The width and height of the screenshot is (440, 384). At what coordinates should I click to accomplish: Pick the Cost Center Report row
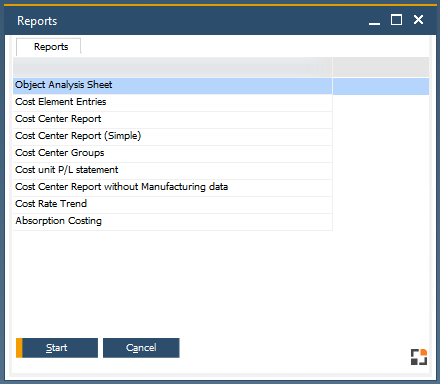173,119
